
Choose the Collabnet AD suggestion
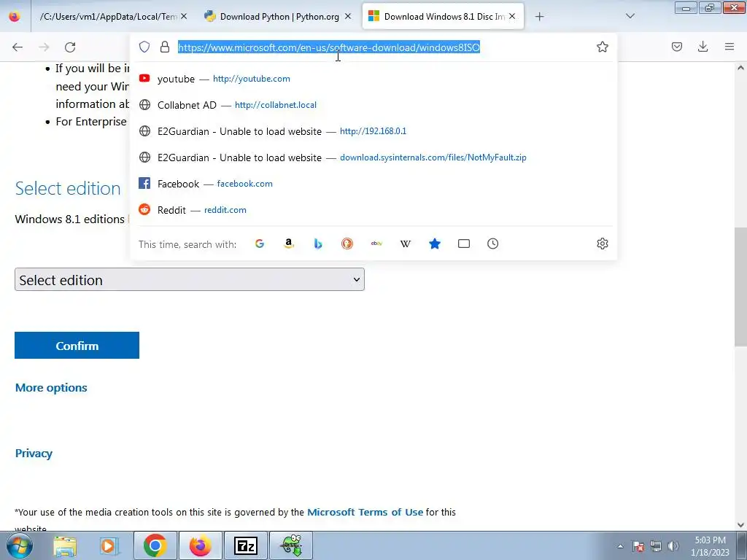coord(373,105)
